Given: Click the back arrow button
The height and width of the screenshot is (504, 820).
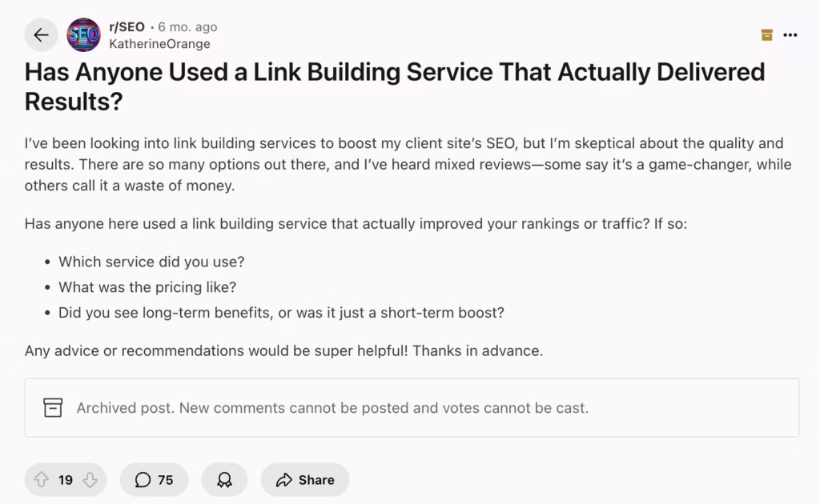Looking at the screenshot, I should [x=41, y=35].
